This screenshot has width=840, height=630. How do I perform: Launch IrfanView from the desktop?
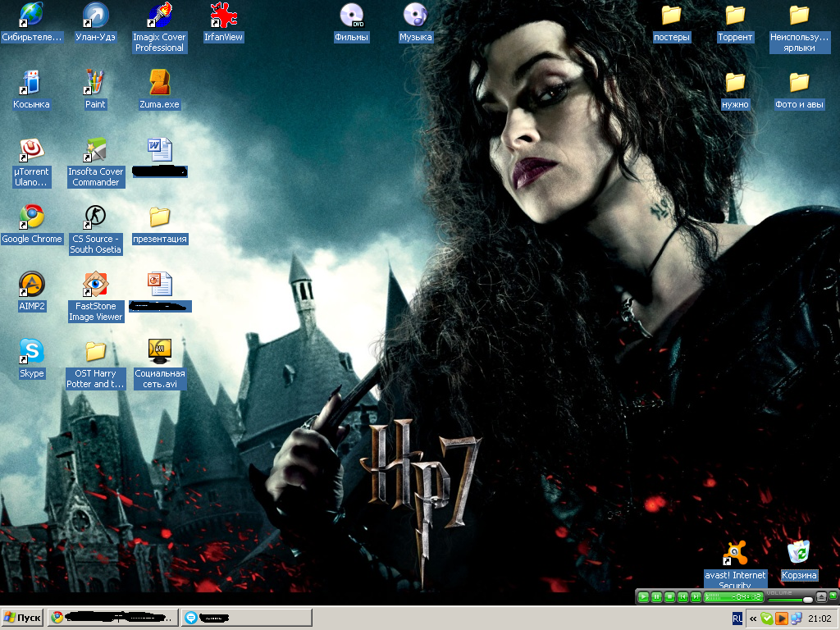coord(222,16)
